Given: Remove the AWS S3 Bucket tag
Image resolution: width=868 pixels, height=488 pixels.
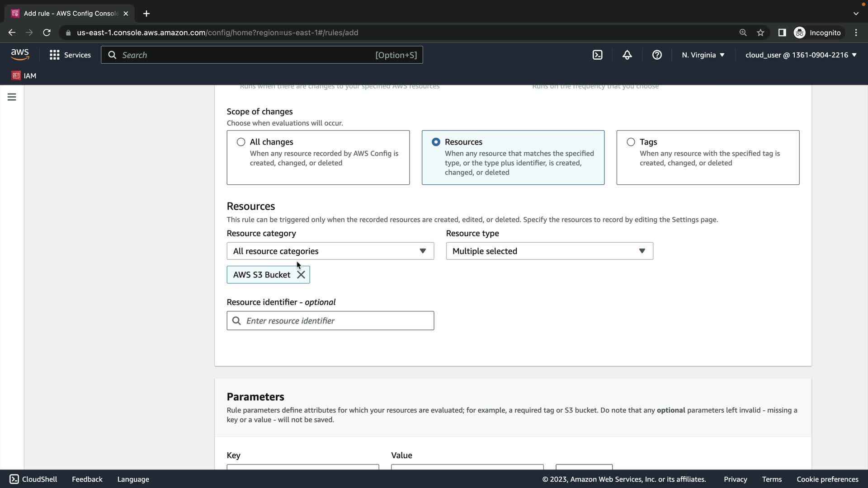Looking at the screenshot, I should (x=301, y=275).
